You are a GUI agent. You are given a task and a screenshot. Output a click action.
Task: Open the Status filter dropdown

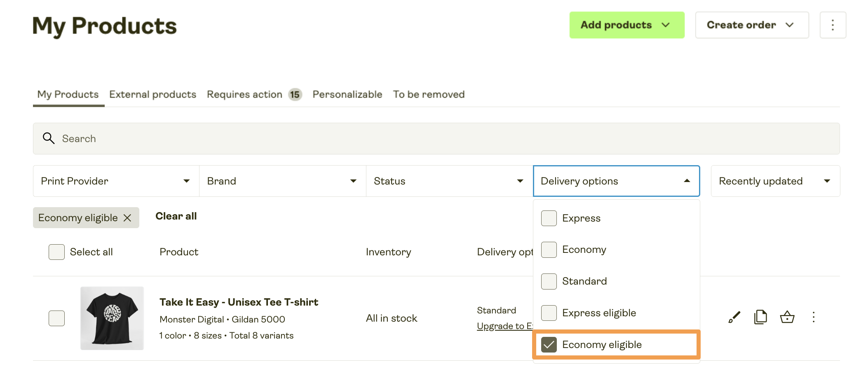[x=449, y=181]
